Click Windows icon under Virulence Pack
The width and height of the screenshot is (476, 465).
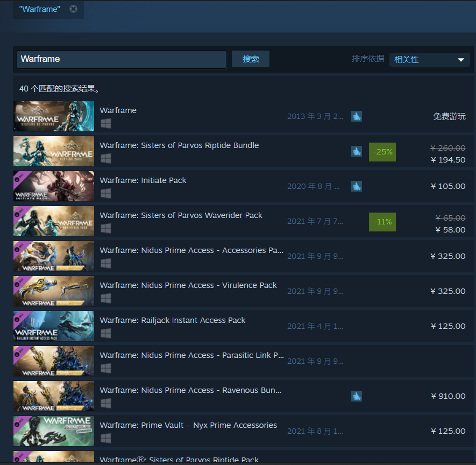[x=105, y=298]
